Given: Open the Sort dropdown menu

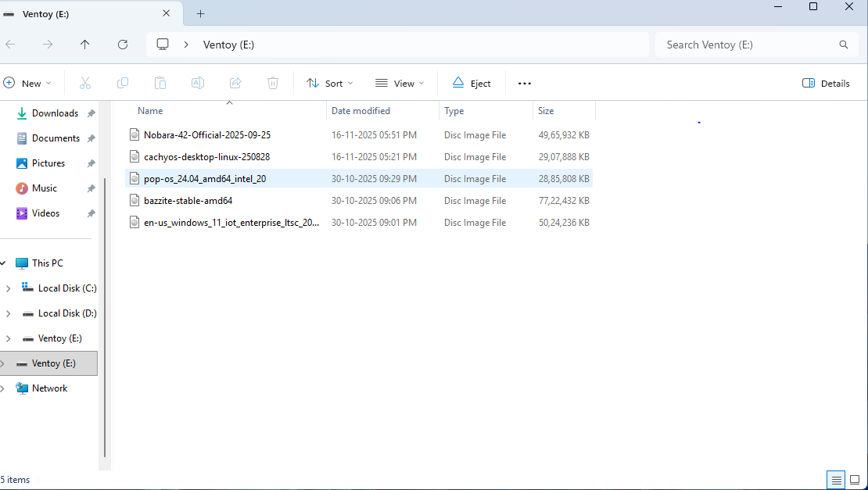Looking at the screenshot, I should click(329, 83).
